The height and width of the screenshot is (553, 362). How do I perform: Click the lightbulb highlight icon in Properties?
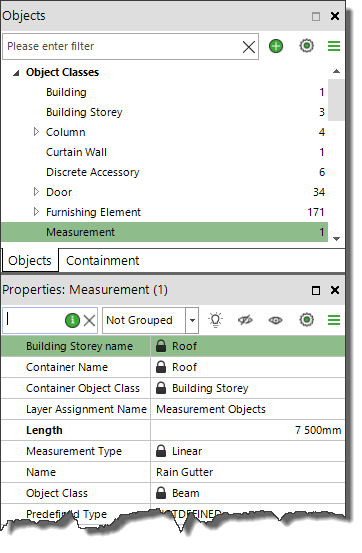pos(215,320)
